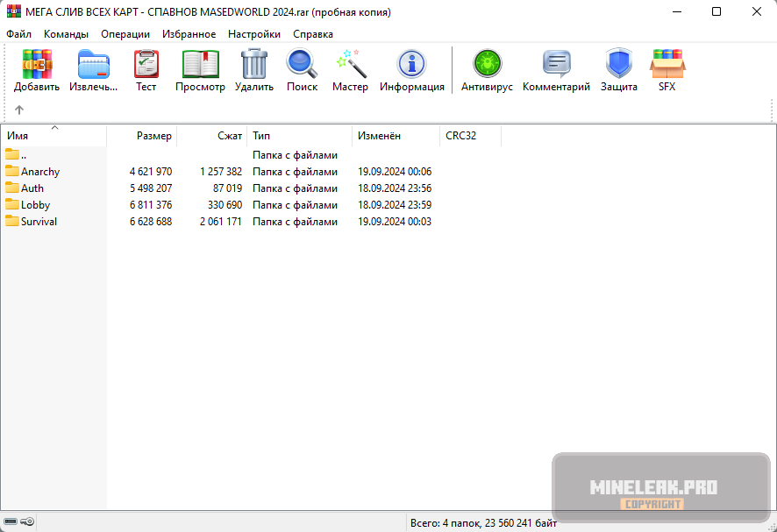
Task: Sort by Сжат column header
Action: pyautogui.click(x=211, y=136)
